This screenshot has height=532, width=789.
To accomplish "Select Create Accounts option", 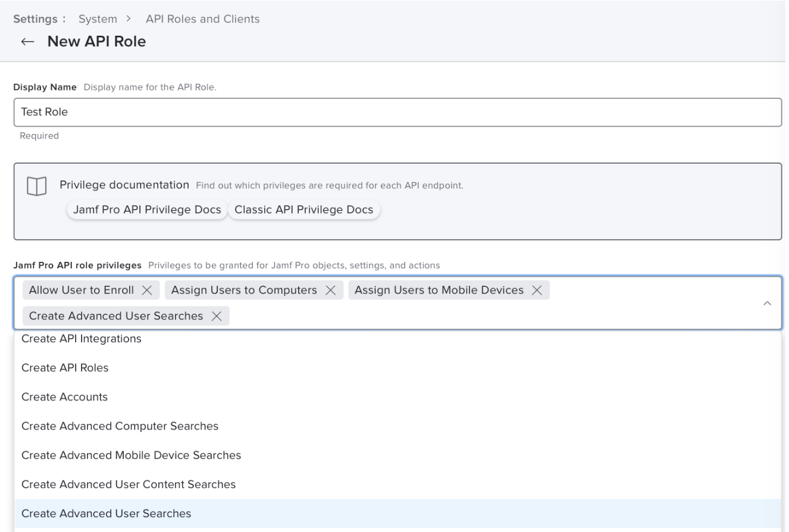I will click(x=397, y=397).
